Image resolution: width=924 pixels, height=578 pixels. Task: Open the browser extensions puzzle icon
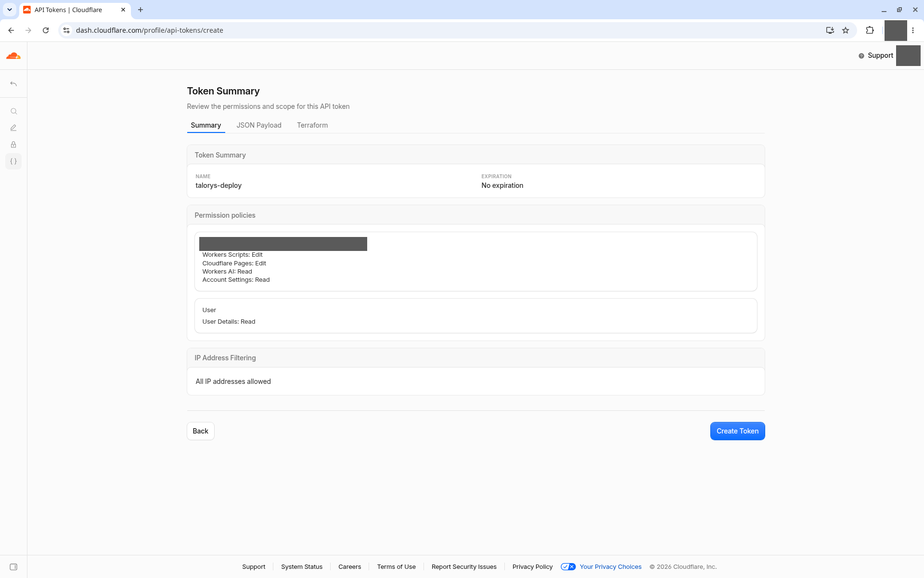click(870, 30)
